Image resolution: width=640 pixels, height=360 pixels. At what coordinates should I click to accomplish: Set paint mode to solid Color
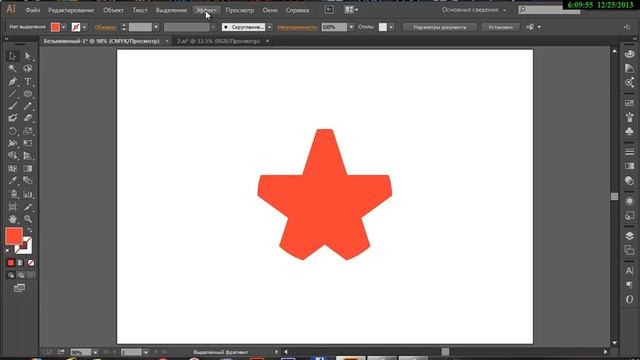pyautogui.click(x=11, y=263)
